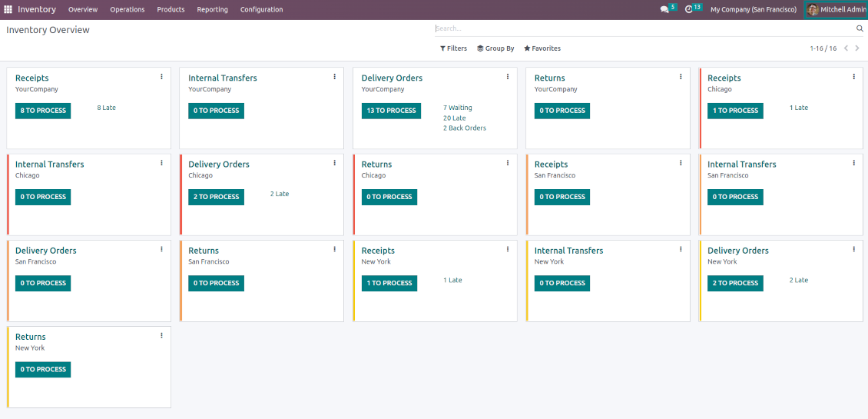Screen dimensions: 868x419
Task: Open kebab menu on New York Returns card
Action: pos(161,336)
